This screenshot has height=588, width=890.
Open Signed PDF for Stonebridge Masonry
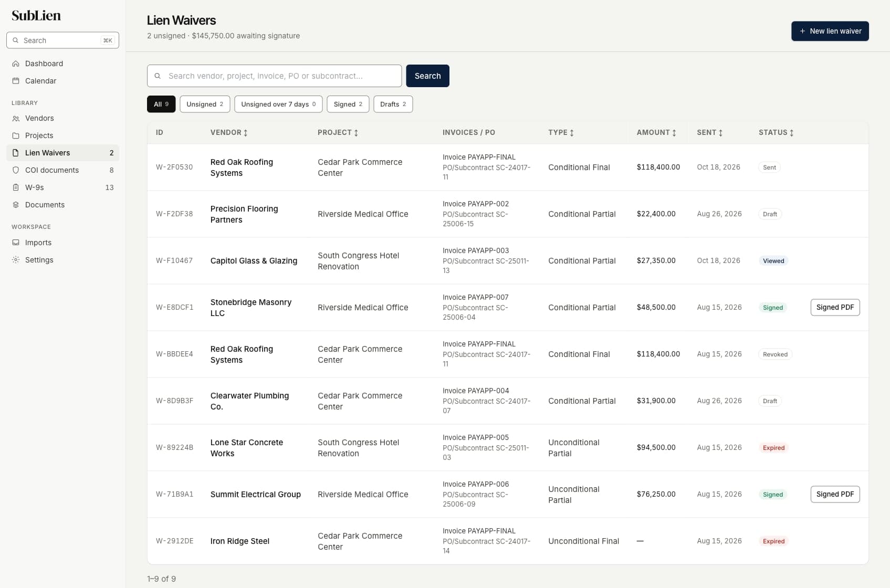coord(835,308)
